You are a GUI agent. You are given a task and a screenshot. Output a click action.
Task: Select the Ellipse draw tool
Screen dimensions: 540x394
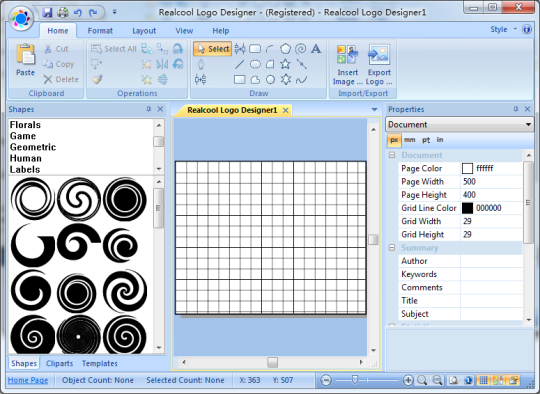pyautogui.click(x=255, y=64)
